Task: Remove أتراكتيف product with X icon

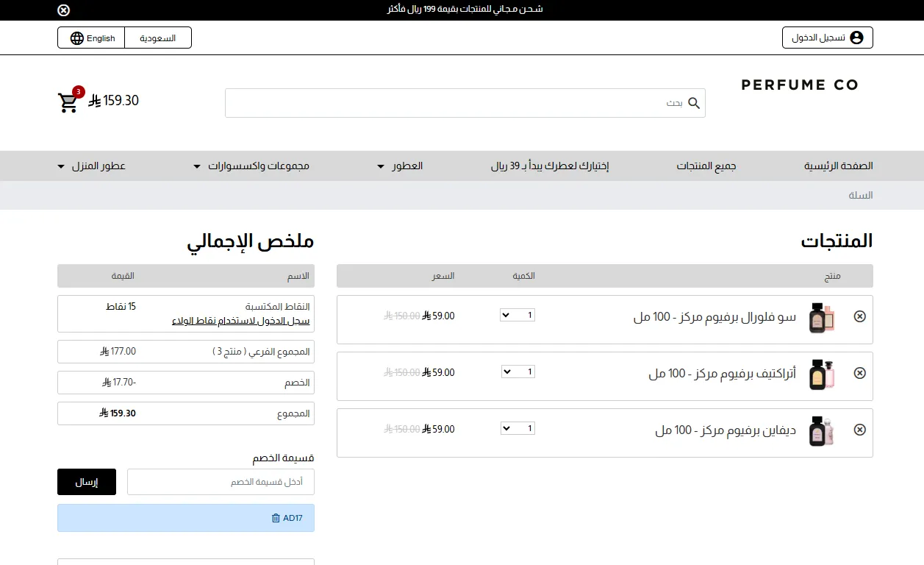Action: [x=860, y=373]
